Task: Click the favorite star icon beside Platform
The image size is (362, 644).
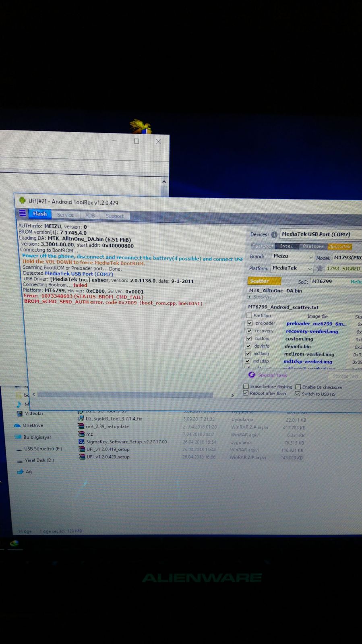Action: point(320,268)
